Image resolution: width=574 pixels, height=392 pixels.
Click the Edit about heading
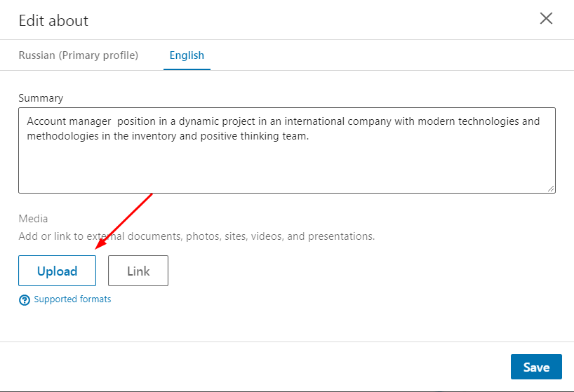(53, 21)
